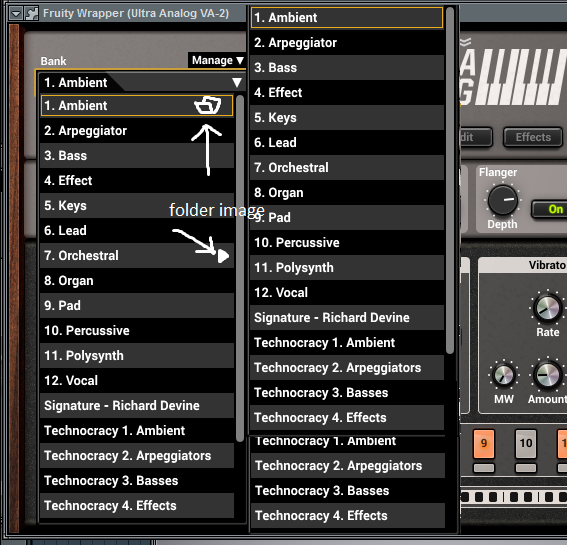The width and height of the screenshot is (567, 545).
Task: Select 4. Effect in the right list
Action: (347, 92)
